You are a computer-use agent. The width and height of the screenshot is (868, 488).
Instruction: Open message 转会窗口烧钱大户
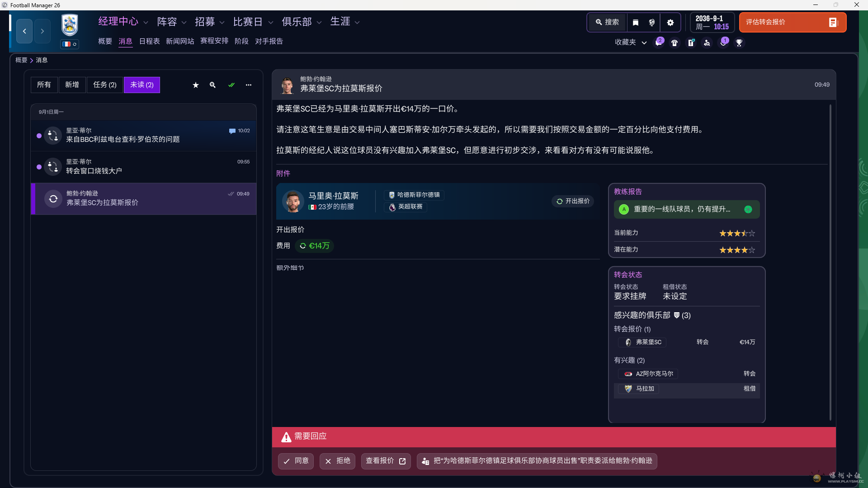tap(144, 167)
